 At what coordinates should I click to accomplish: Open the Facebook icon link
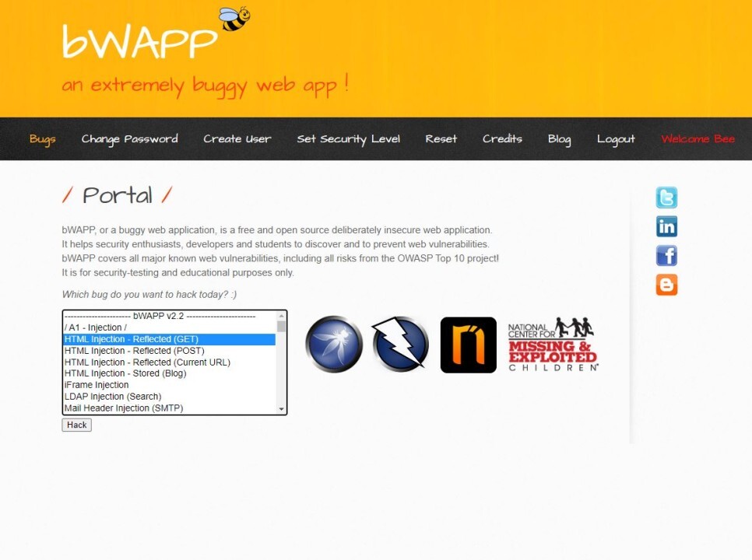666,256
